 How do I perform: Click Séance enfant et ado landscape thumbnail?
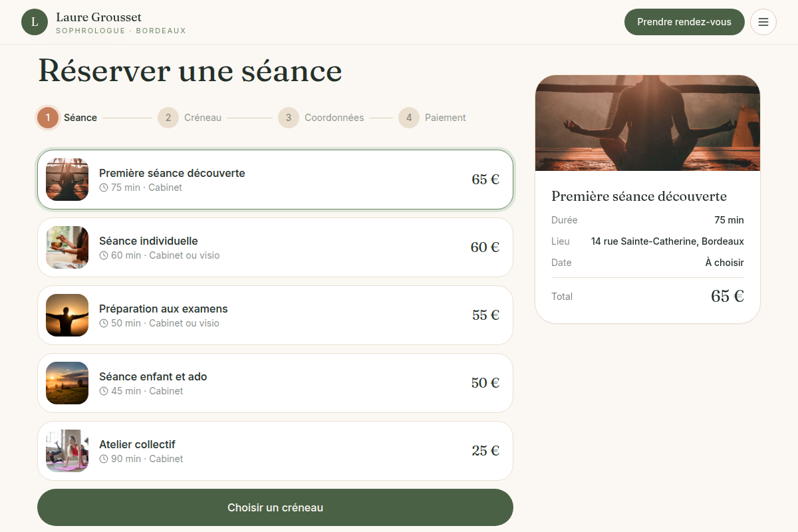point(67,383)
